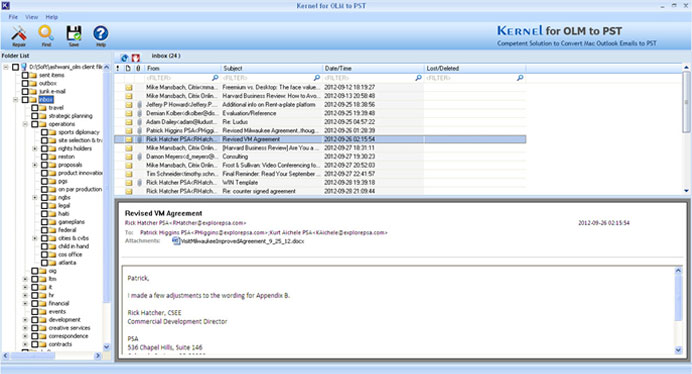Click sender Rick Hatcher email address in preview
Viewport: 692px width, 374px height.
click(185, 223)
